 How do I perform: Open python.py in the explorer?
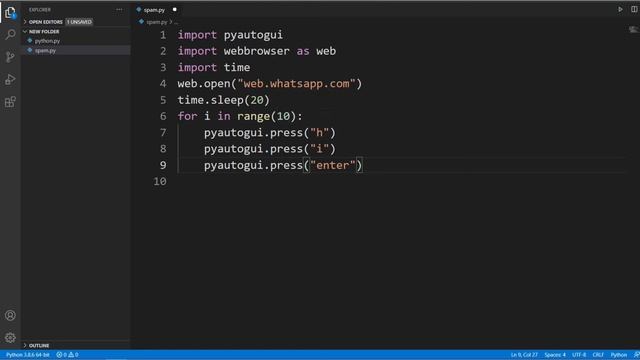tap(47, 41)
